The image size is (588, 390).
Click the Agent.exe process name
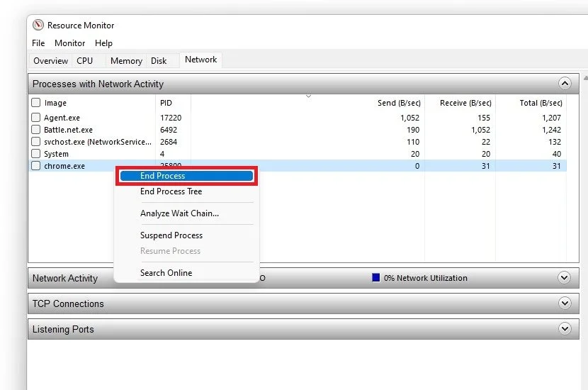(62, 118)
